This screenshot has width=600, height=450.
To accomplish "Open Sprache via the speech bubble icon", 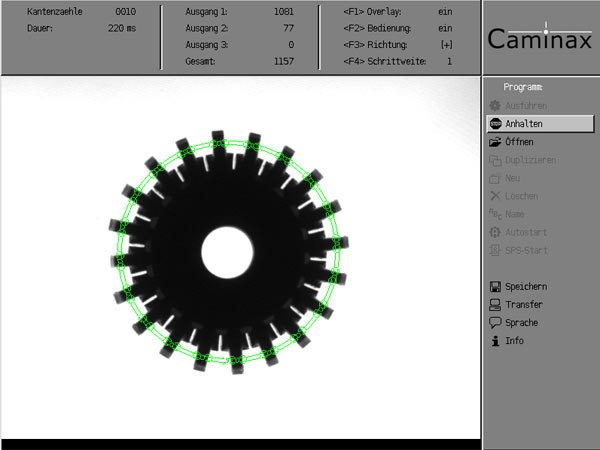I will click(495, 323).
